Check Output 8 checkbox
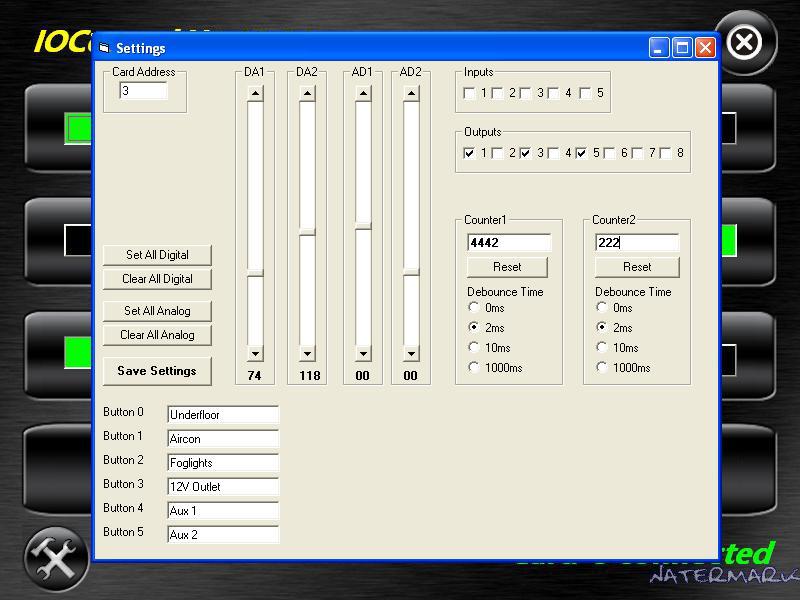The height and width of the screenshot is (600, 800). tap(666, 154)
